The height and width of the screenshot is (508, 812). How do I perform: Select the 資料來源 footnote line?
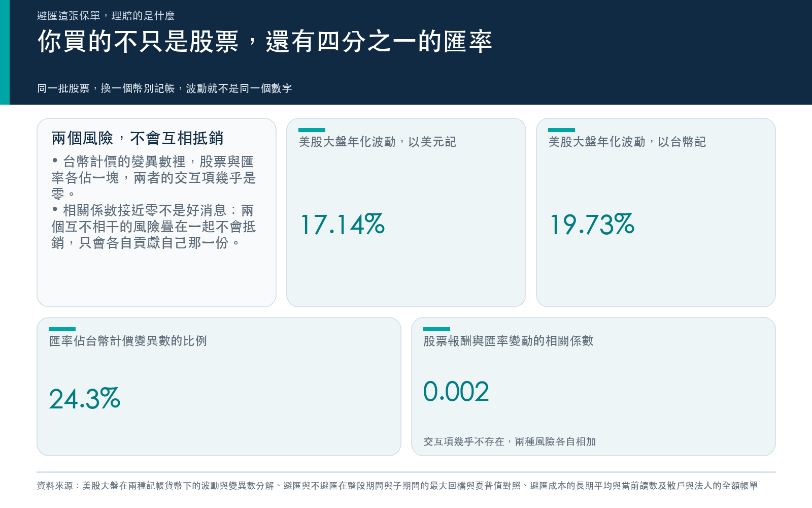397,486
